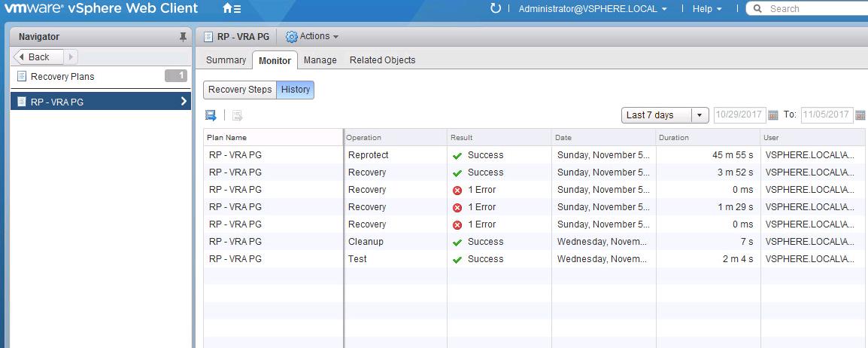Select RP - VRA PG in Navigator
The image size is (868, 348).
[101, 102]
